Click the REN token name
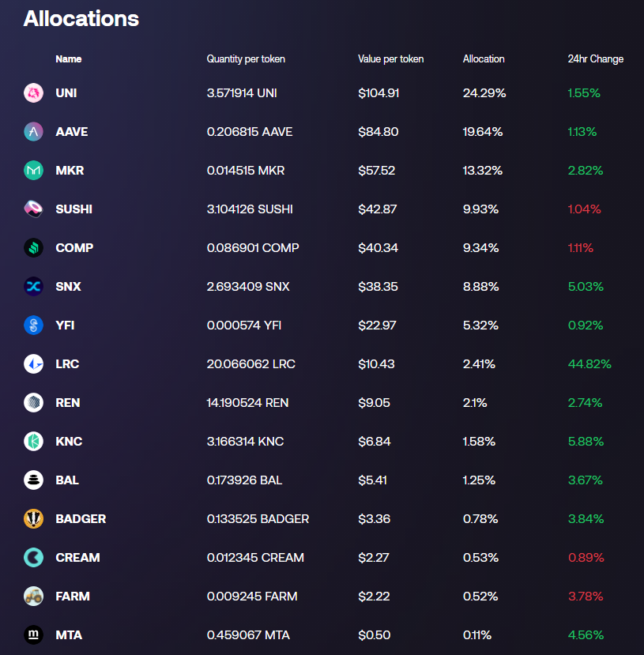 pyautogui.click(x=68, y=403)
